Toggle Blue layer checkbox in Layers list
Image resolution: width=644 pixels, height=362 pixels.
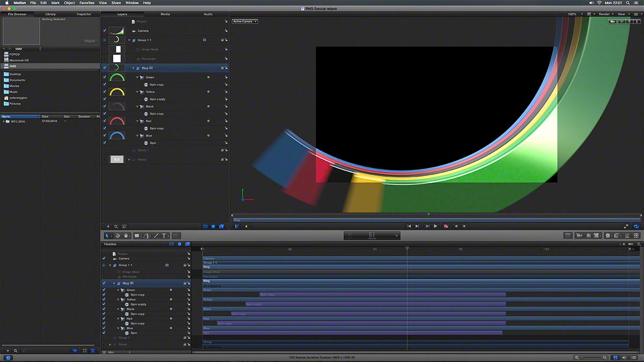click(105, 136)
